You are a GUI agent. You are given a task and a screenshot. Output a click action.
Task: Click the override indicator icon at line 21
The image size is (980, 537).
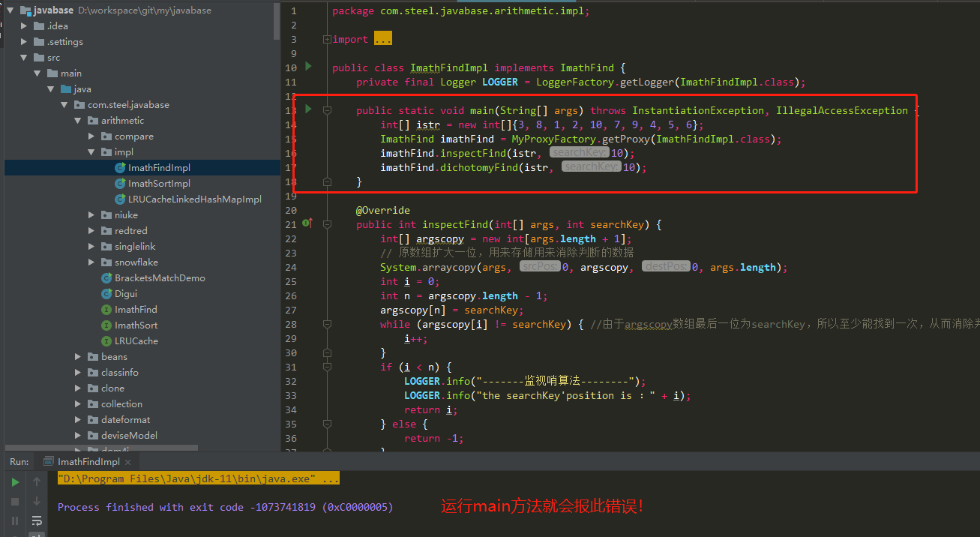coord(307,221)
